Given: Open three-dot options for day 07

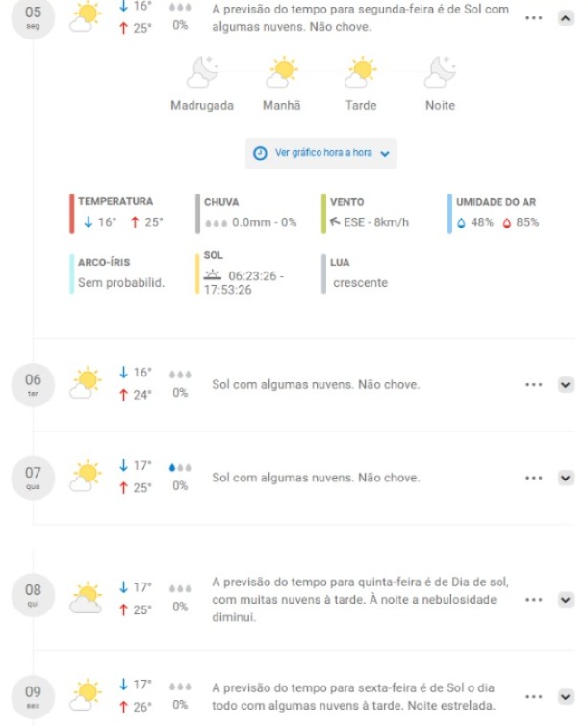Looking at the screenshot, I should click(x=533, y=478).
